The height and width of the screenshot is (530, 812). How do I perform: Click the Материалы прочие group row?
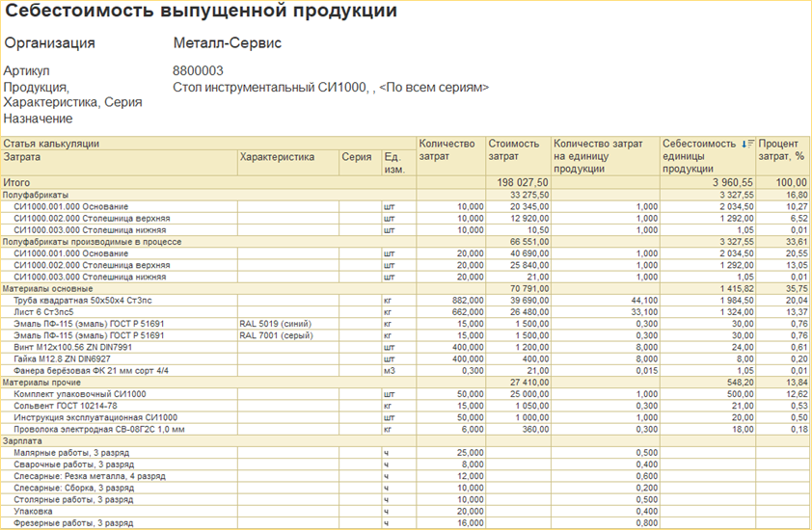pos(44,382)
